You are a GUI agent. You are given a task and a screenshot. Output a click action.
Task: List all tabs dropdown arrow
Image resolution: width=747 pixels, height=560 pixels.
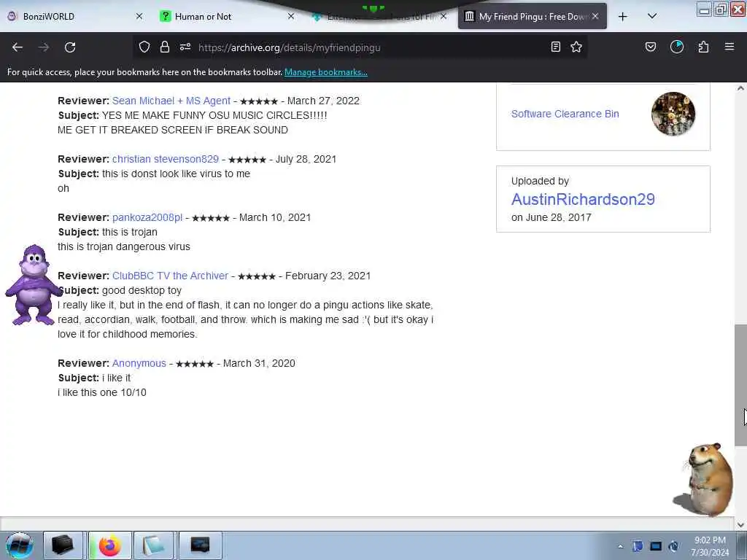(652, 16)
